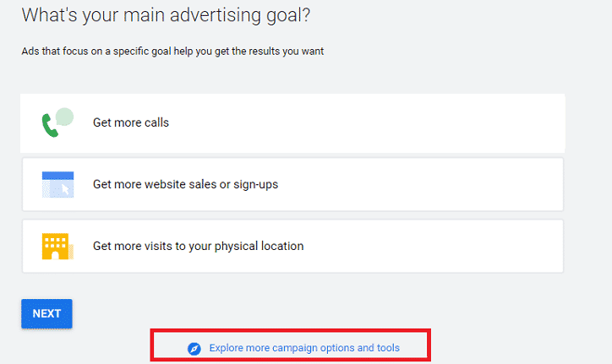The height and width of the screenshot is (364, 612).
Task: Click the green phone calls icon
Action: point(50,126)
